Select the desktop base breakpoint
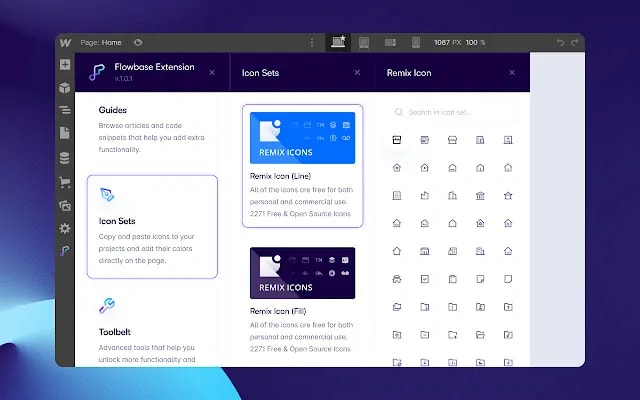640x400 pixels. pyautogui.click(x=338, y=42)
